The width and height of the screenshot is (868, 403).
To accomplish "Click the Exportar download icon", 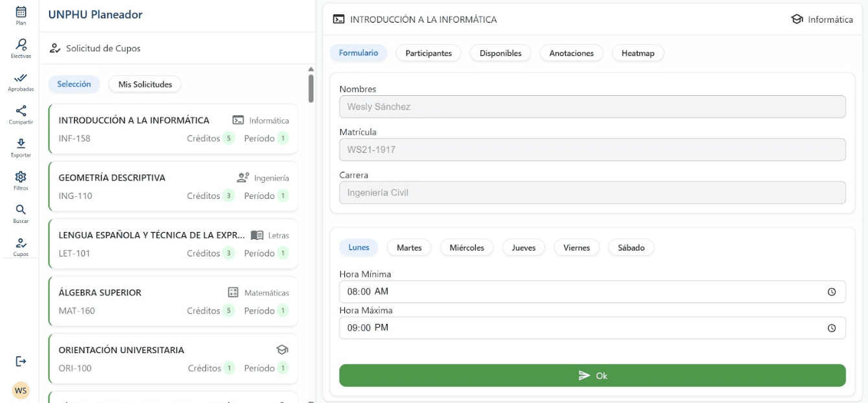I will tap(21, 143).
